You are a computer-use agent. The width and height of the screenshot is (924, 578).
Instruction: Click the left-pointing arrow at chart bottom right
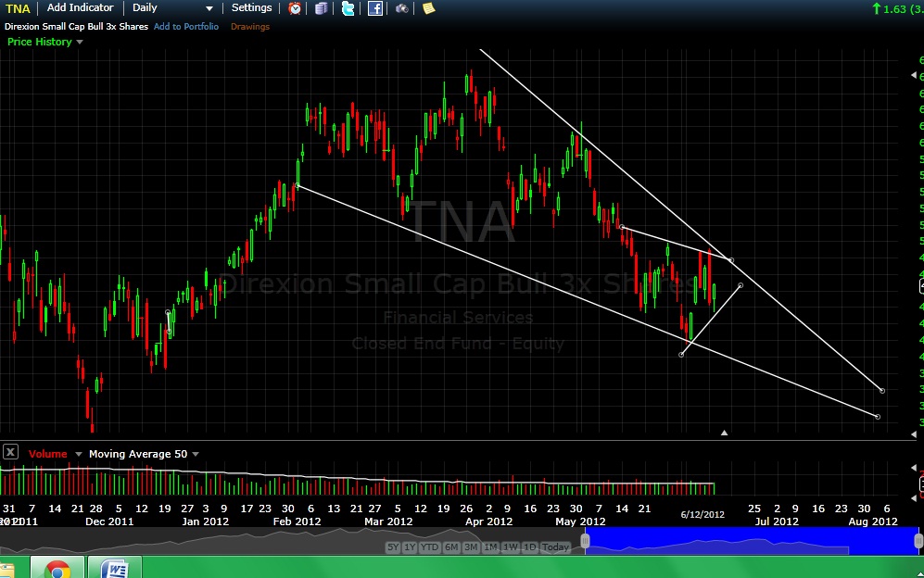click(x=914, y=434)
